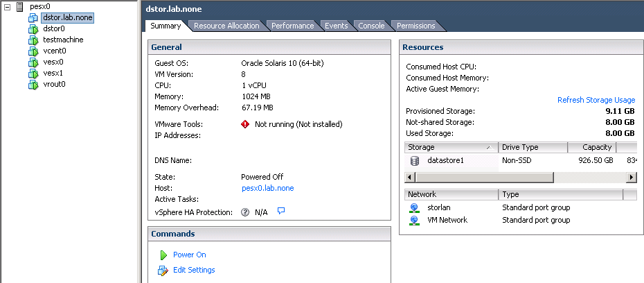Click the Non-SSD drive type cell
644x283 pixels.
point(517,160)
